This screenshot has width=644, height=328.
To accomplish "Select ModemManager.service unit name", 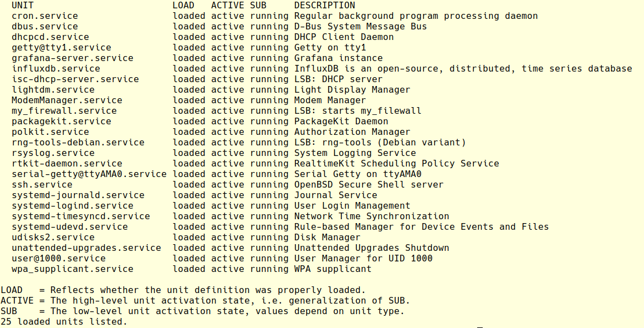I will tap(67, 100).
